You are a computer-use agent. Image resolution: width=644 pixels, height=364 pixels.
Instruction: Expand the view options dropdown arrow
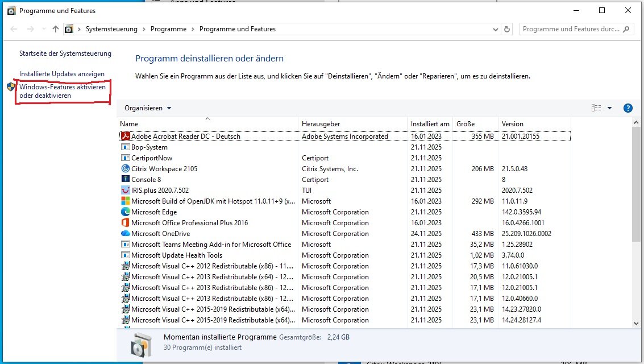(609, 108)
